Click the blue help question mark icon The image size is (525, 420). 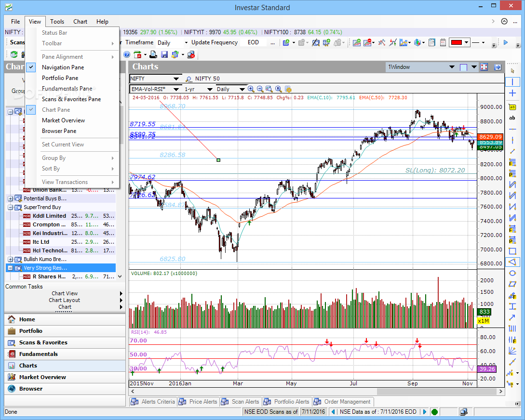point(127,54)
